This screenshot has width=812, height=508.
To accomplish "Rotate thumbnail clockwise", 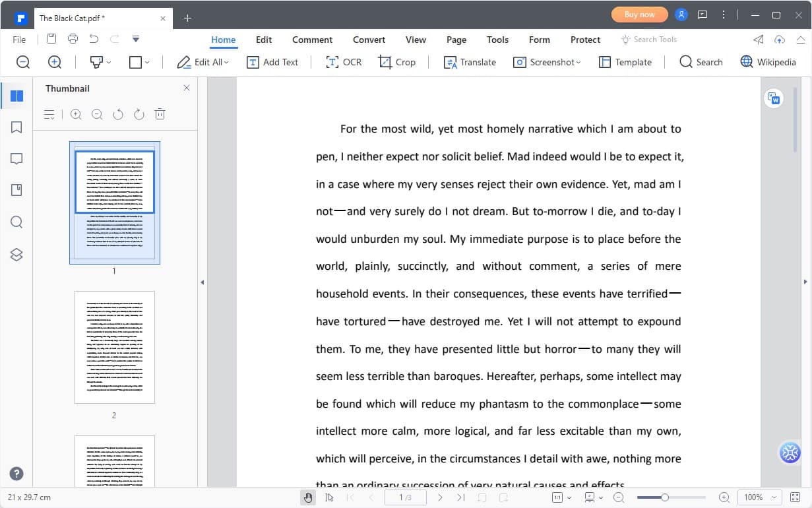I will coord(139,114).
